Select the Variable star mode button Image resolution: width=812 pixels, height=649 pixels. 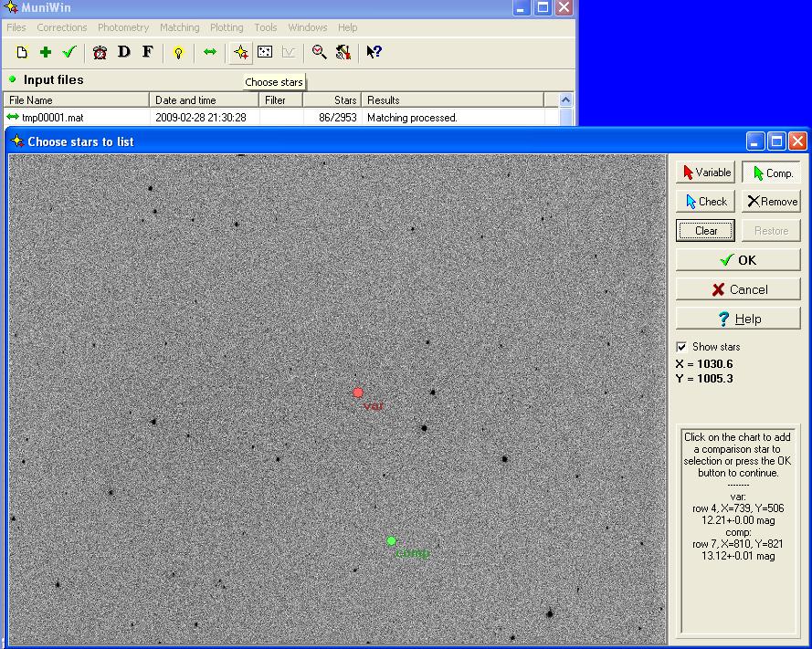(706, 173)
